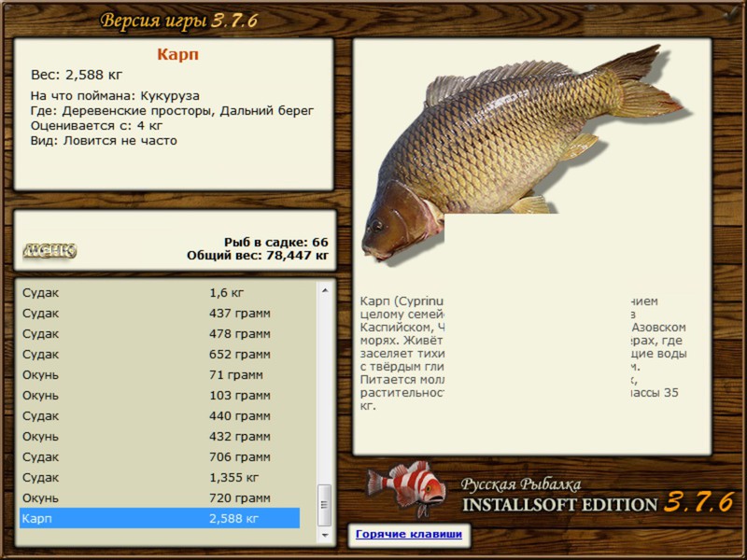Select the Окунь 720 грамм row
The image size is (747, 560).
point(160,497)
